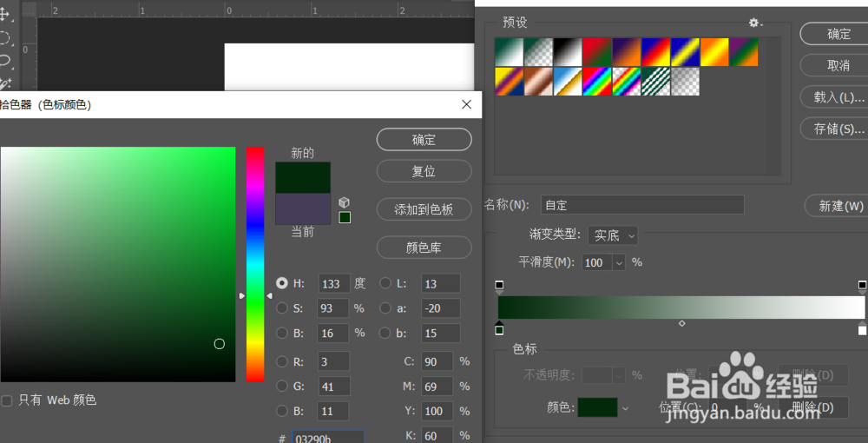Open the presets gear menu
868x443 pixels.
pyautogui.click(x=755, y=23)
